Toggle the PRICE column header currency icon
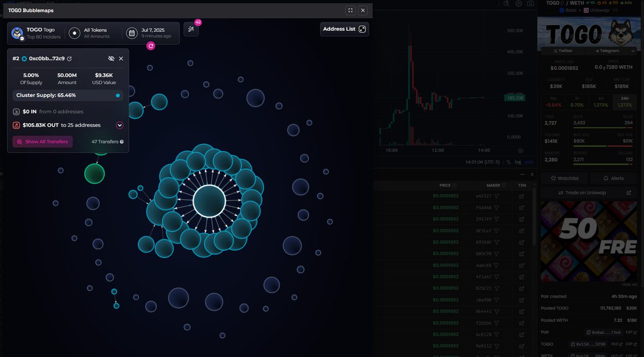 click(x=455, y=185)
